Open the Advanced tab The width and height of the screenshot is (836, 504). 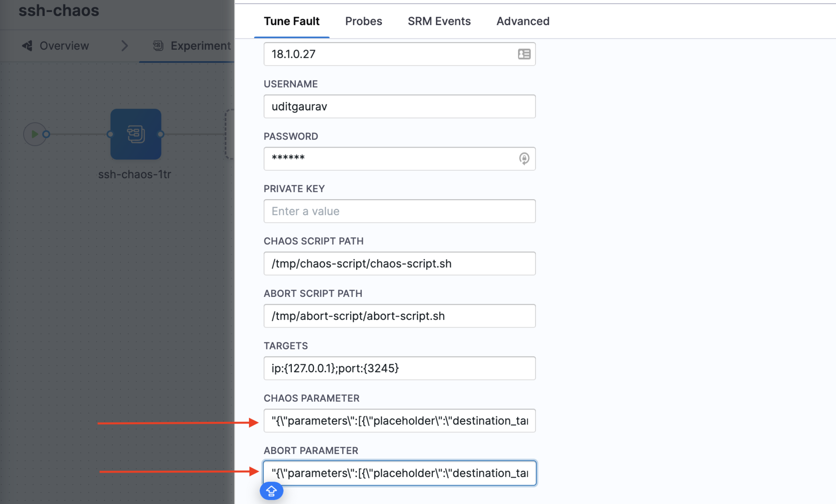pyautogui.click(x=523, y=21)
